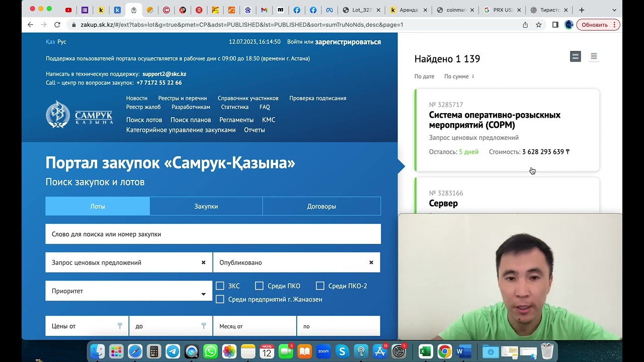Open the 'Запрос ценовых предложений' method dropdown
This screenshot has height=362, width=644.
point(129,262)
